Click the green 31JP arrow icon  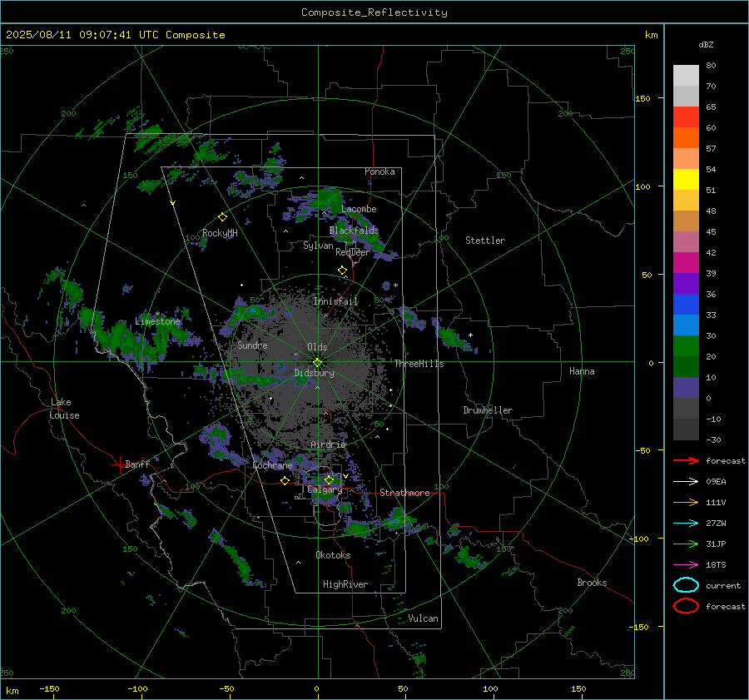686,544
